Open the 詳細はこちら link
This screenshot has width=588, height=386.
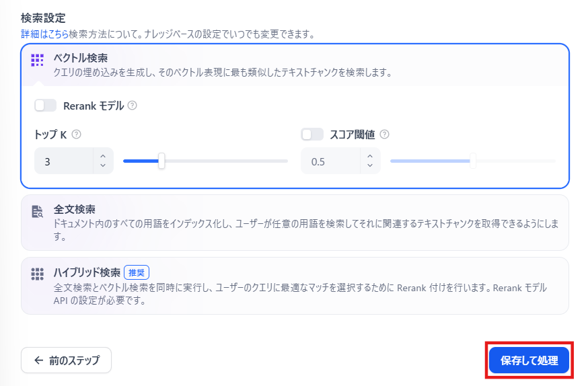click(44, 34)
